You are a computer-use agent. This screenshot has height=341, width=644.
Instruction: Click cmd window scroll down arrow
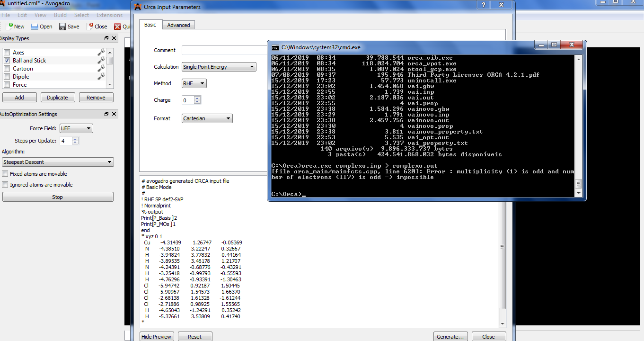578,193
